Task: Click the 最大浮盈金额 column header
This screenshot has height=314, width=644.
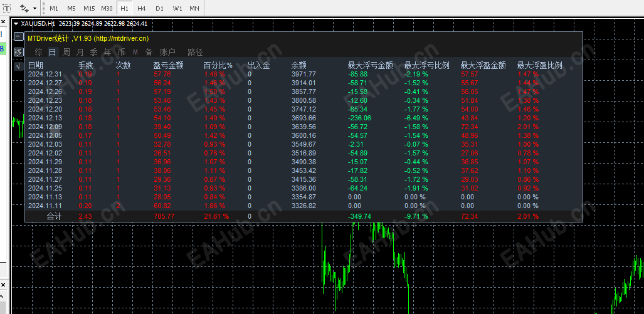Action: click(x=483, y=65)
